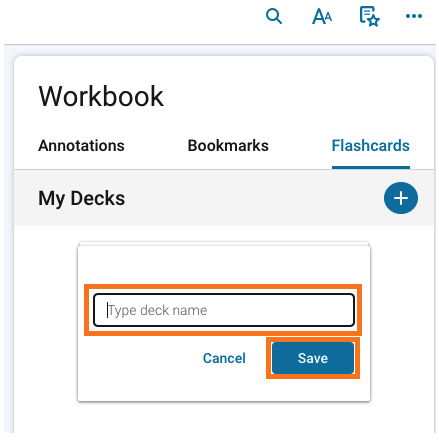The height and width of the screenshot is (444, 439).
Task: Save the new deck
Action: click(x=313, y=358)
